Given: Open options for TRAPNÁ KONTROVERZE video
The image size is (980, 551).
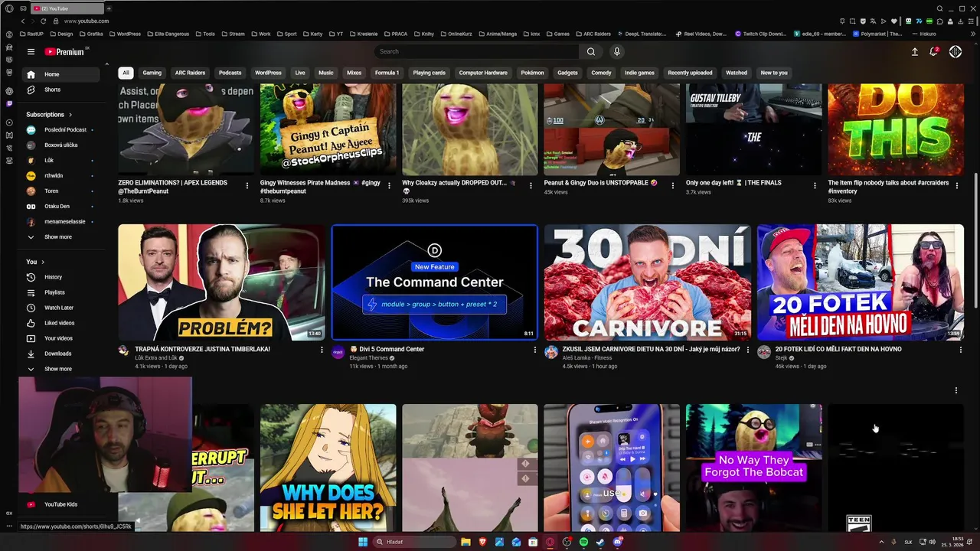Looking at the screenshot, I should (x=322, y=350).
